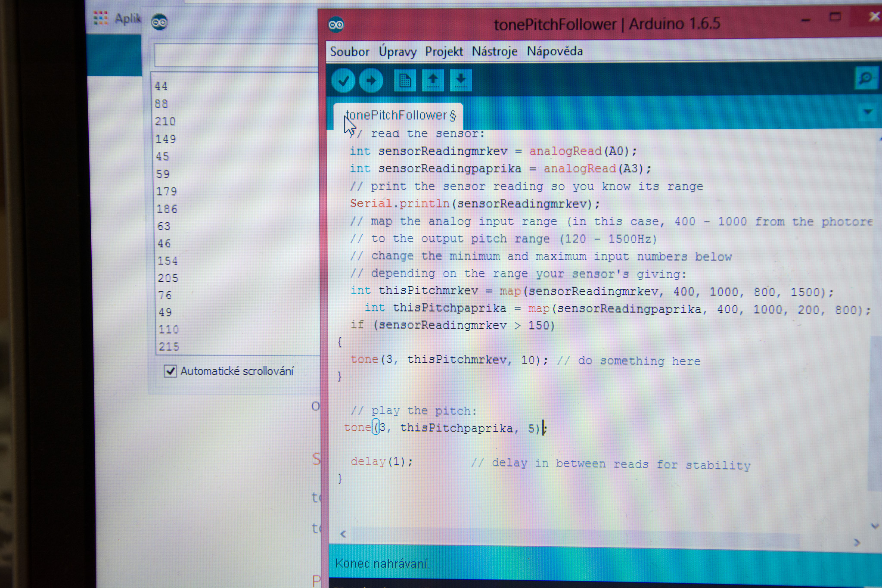Open the Projekt menu
Viewport: 882px width, 588px height.
click(444, 52)
